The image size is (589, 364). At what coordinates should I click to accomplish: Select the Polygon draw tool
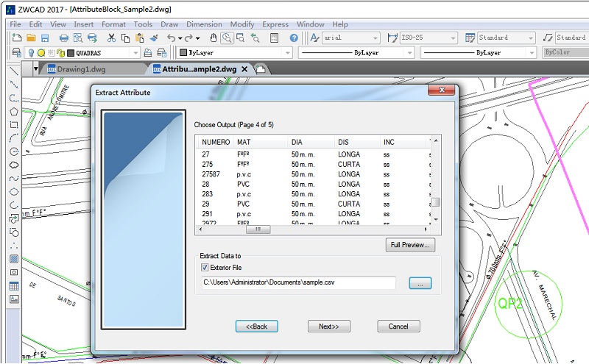point(14,111)
